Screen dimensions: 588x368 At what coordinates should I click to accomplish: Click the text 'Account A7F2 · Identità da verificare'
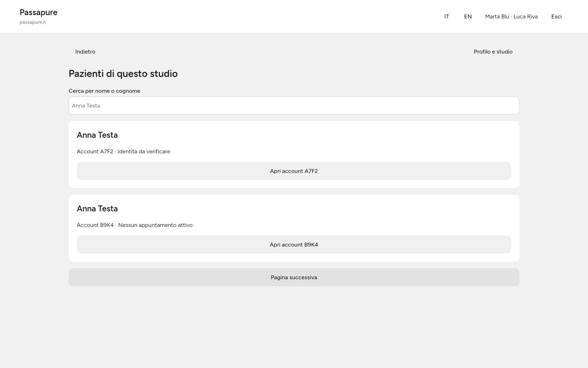pos(123,151)
